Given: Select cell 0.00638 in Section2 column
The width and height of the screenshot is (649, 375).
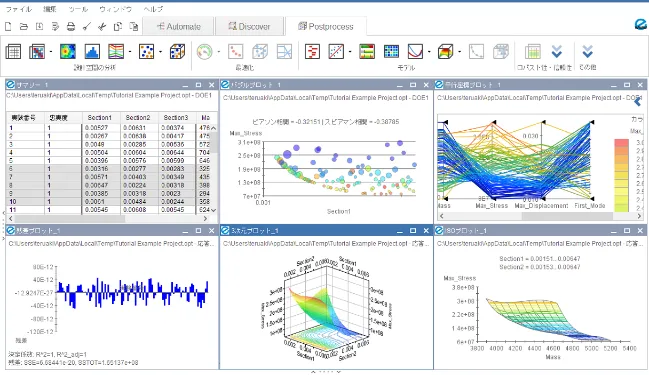Looking at the screenshot, I should [139, 136].
